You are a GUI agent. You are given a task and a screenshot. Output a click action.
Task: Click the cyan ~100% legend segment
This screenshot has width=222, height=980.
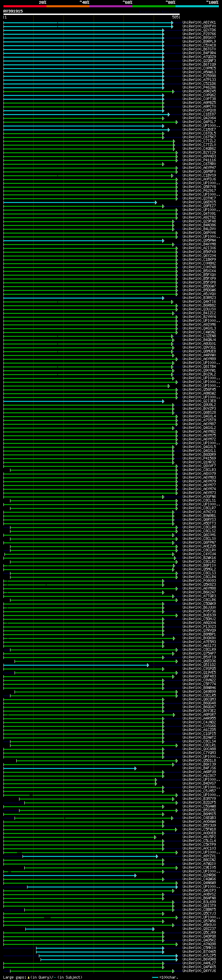point(197,6)
